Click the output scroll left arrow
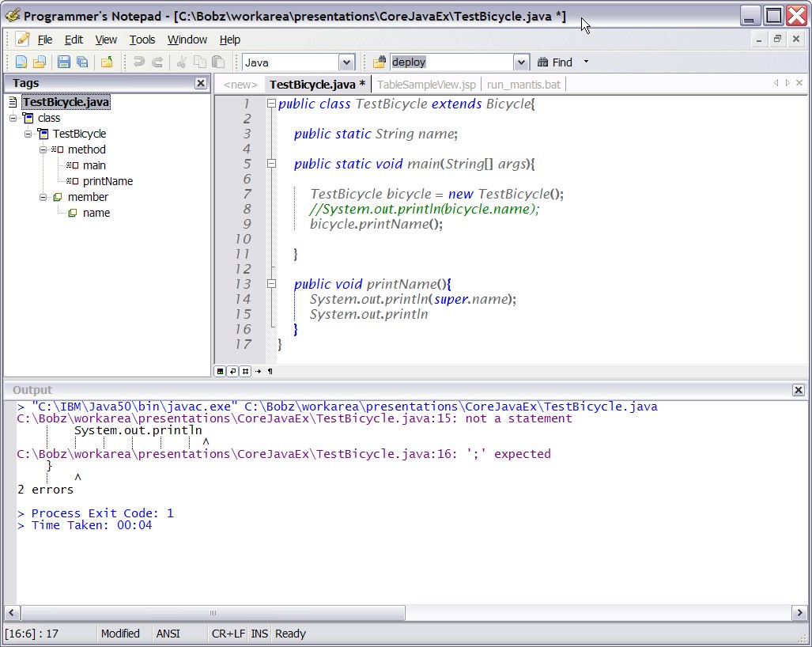The width and height of the screenshot is (812, 647). click(x=12, y=613)
